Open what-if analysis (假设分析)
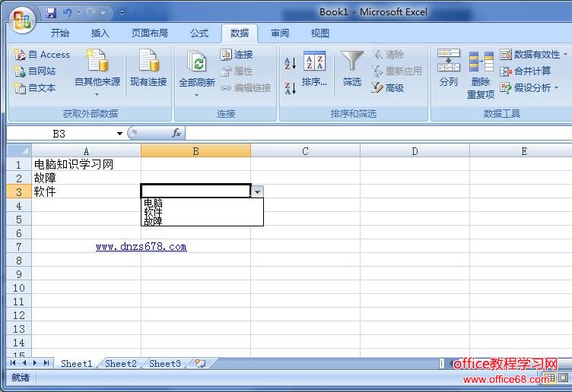Screen dimensions: 572x392 point(526,88)
